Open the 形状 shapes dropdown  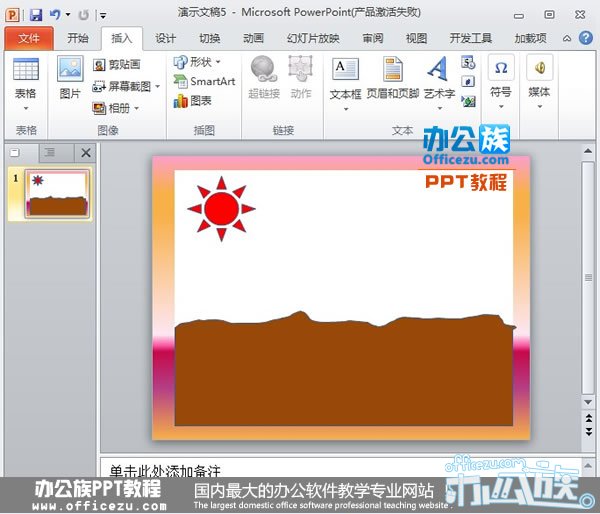coord(198,62)
